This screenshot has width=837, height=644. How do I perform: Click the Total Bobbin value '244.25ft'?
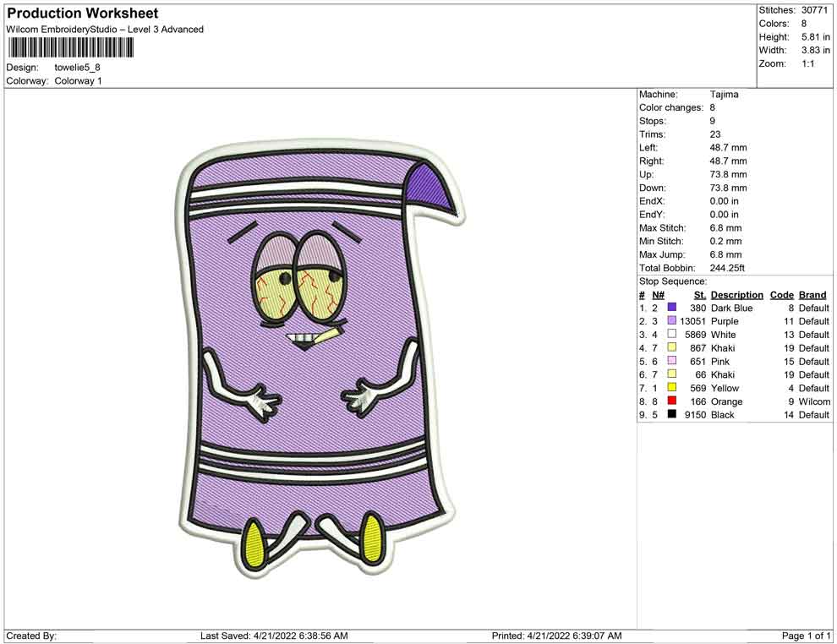coord(727,268)
